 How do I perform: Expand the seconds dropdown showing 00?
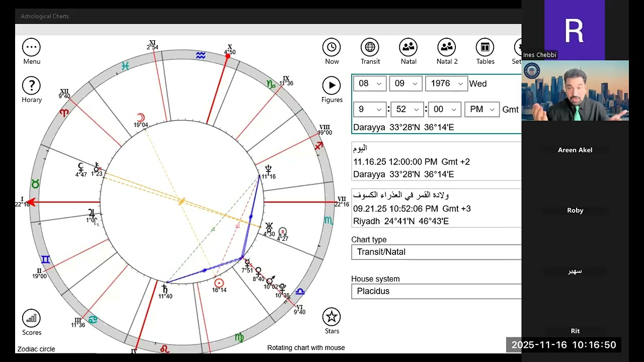(444, 109)
